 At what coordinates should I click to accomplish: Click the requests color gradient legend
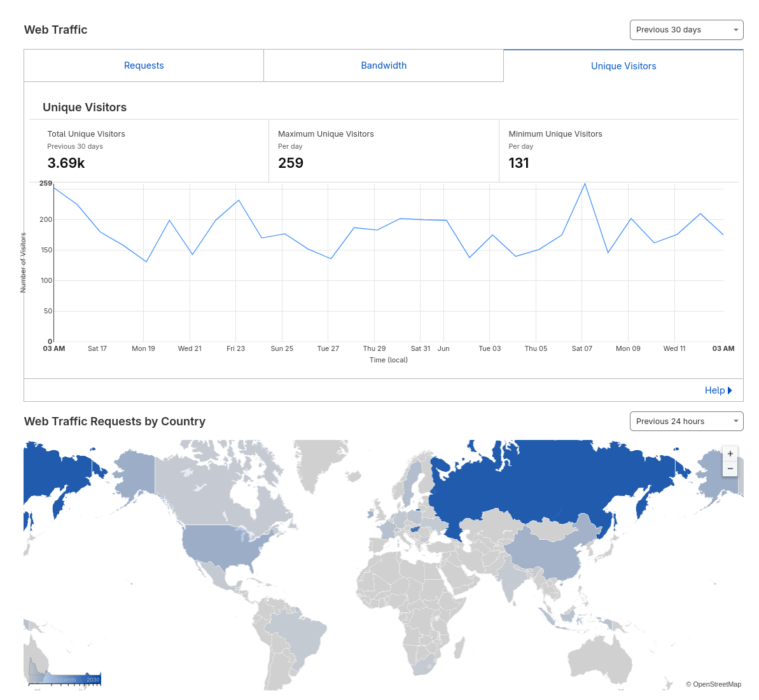tap(65, 679)
